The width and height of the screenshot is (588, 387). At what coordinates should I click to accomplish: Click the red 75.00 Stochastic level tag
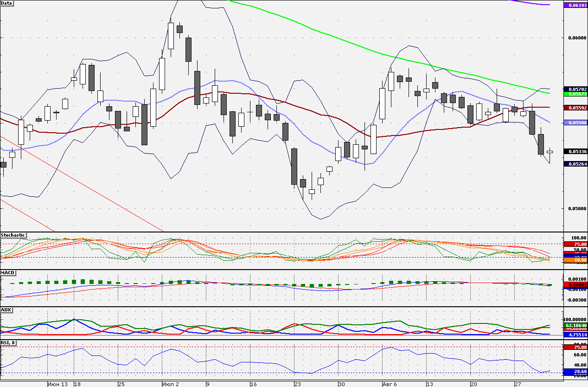click(575, 244)
